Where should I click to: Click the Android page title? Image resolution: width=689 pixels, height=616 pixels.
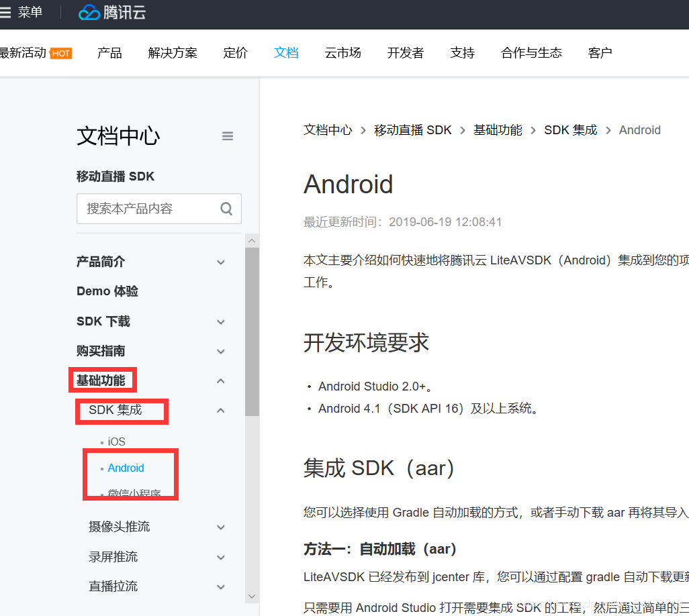(348, 184)
